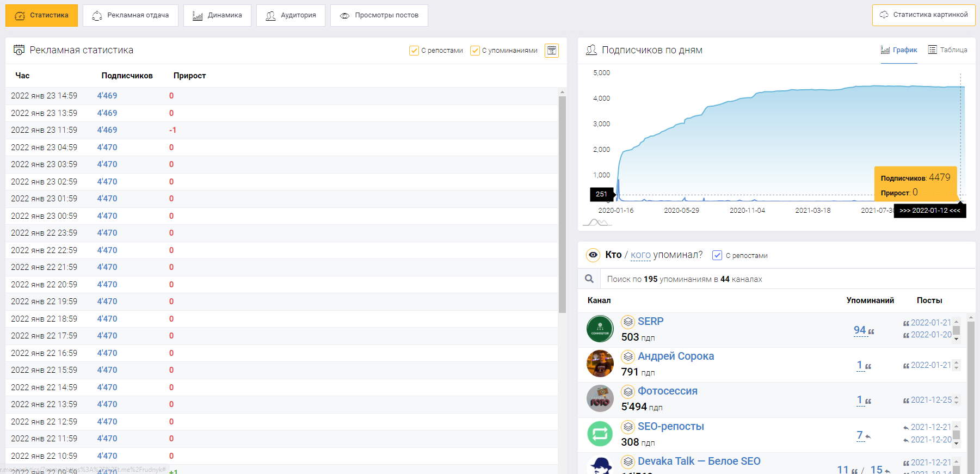This screenshot has height=474, width=980.
Task: Toggle the С упоминаниями checkbox
Action: pyautogui.click(x=475, y=51)
